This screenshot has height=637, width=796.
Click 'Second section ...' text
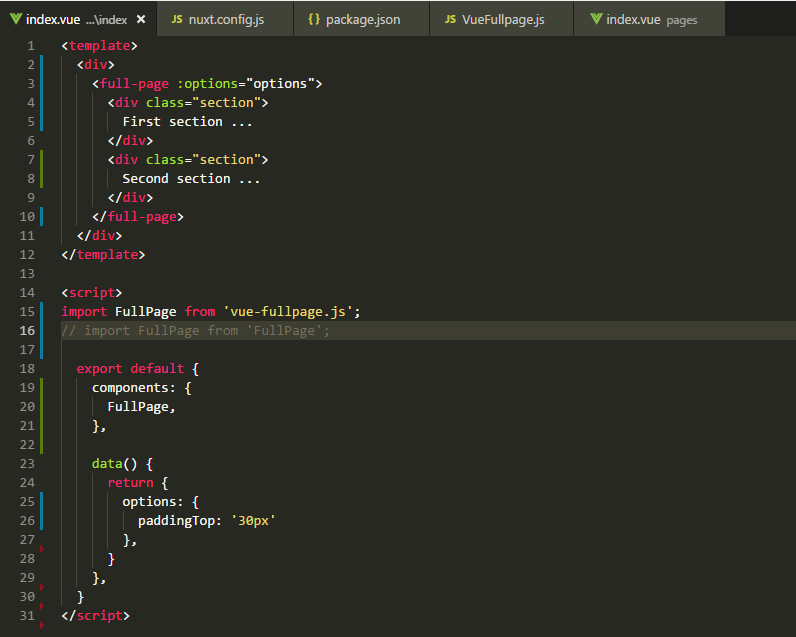[x=191, y=179]
